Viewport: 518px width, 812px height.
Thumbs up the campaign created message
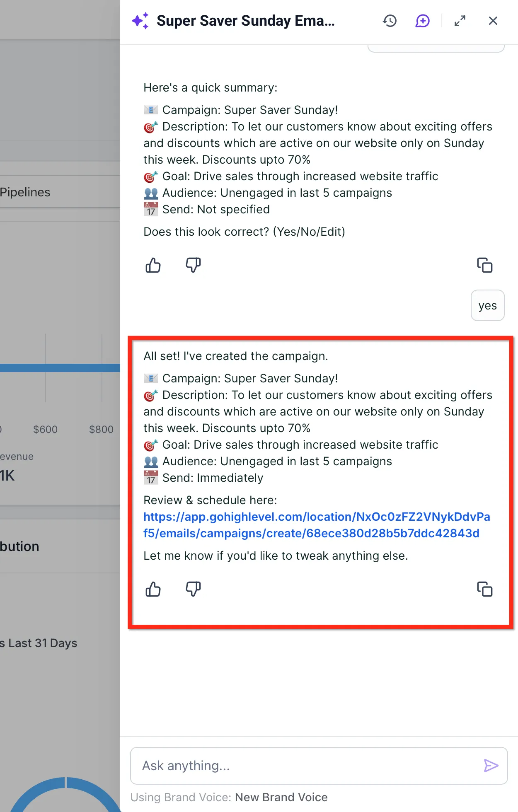click(x=153, y=589)
